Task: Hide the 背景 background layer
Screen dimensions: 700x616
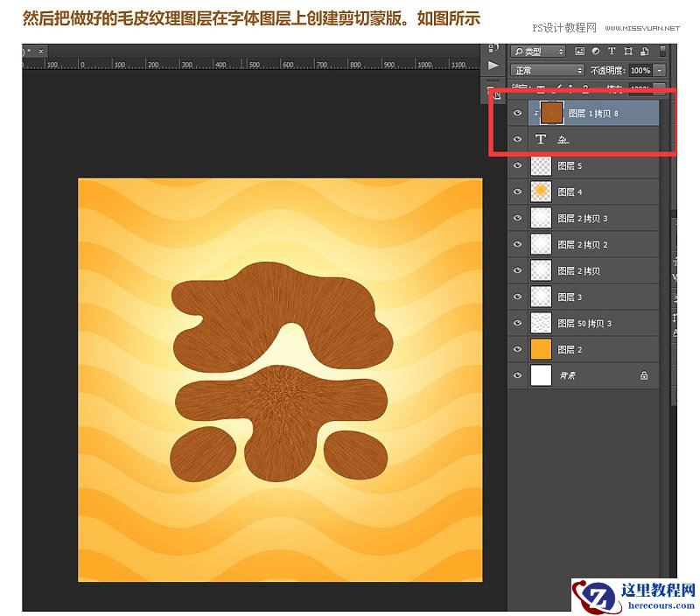Action: coord(518,375)
